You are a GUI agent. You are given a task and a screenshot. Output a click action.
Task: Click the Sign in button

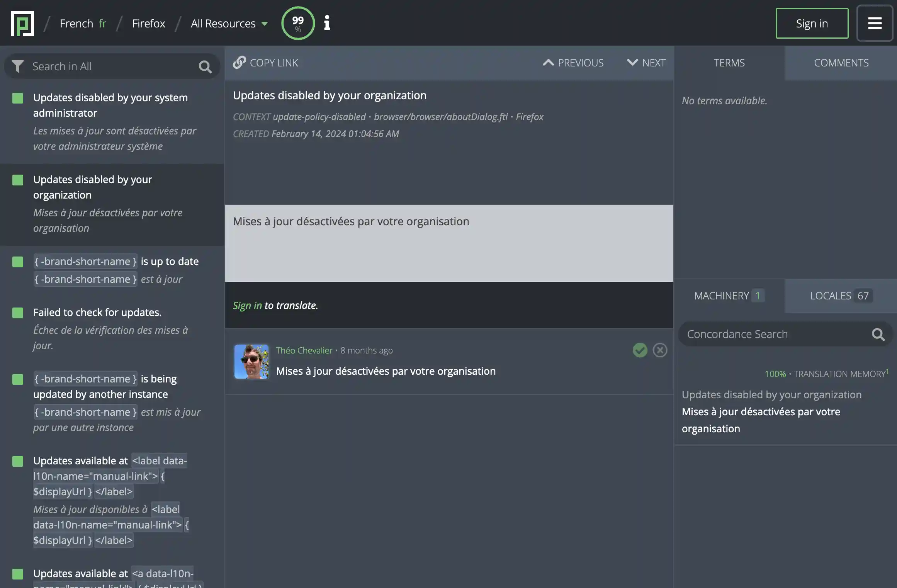[x=812, y=23]
